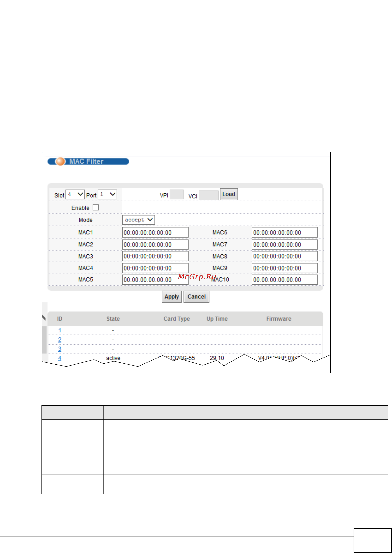Open the Slot dropdown
Viewport: 392px width, 553px height.
click(x=75, y=194)
